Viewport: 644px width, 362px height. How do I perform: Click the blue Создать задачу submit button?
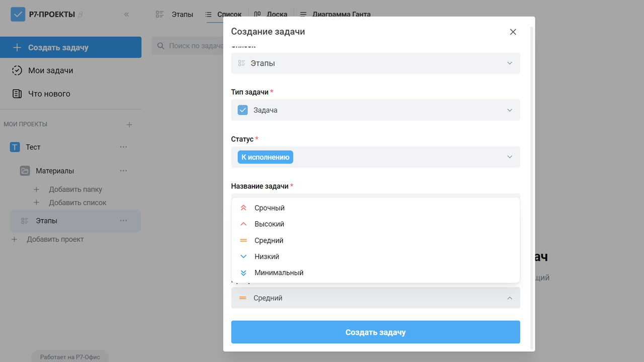click(375, 332)
